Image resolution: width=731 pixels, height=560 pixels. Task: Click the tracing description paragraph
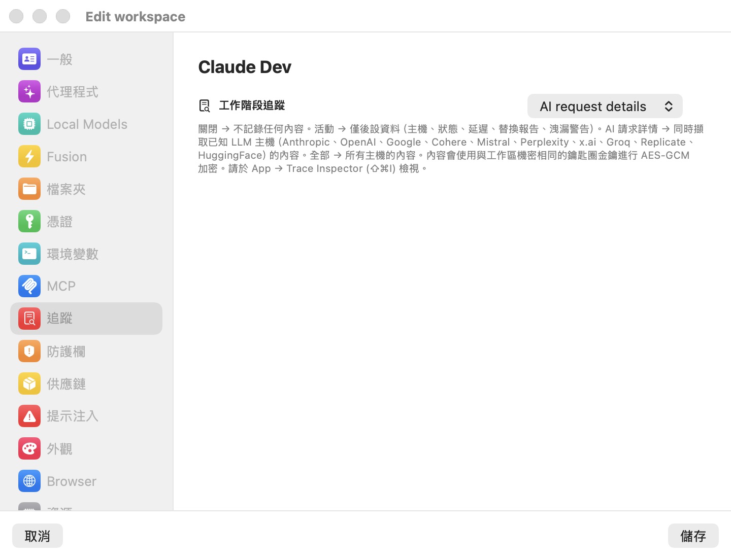(451, 149)
